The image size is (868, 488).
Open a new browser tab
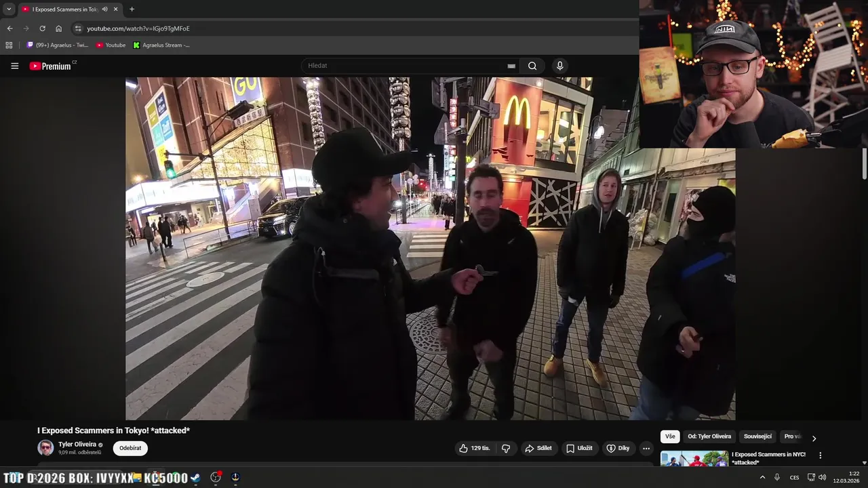(132, 9)
